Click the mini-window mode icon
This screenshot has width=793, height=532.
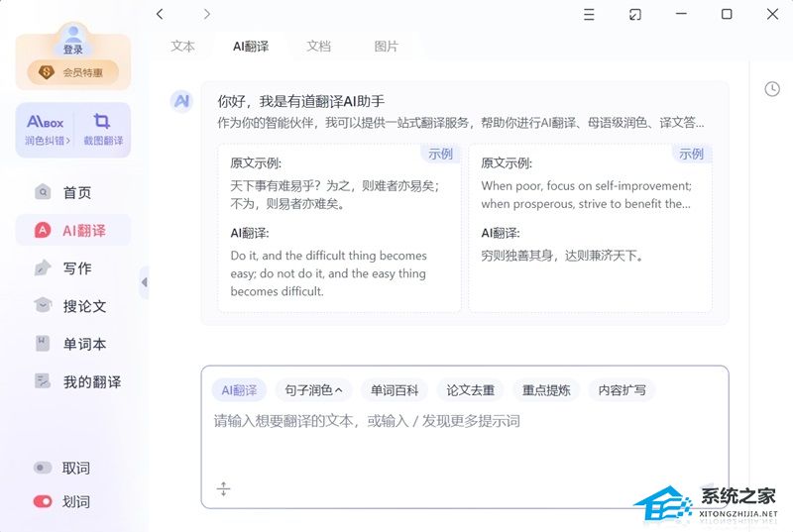[x=635, y=14]
